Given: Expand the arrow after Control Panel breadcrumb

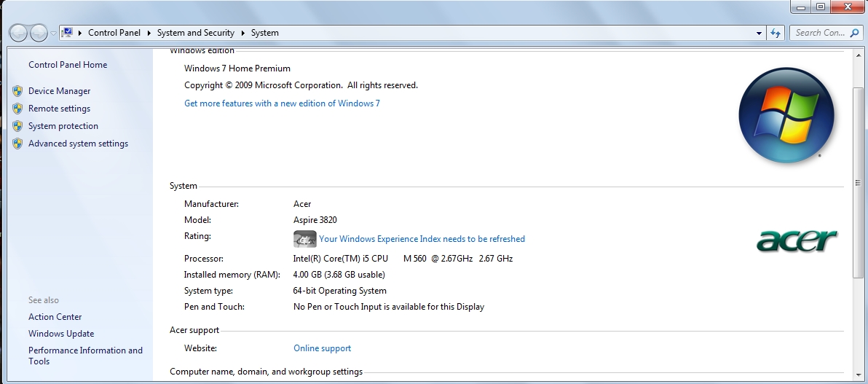Looking at the screenshot, I should tap(149, 33).
